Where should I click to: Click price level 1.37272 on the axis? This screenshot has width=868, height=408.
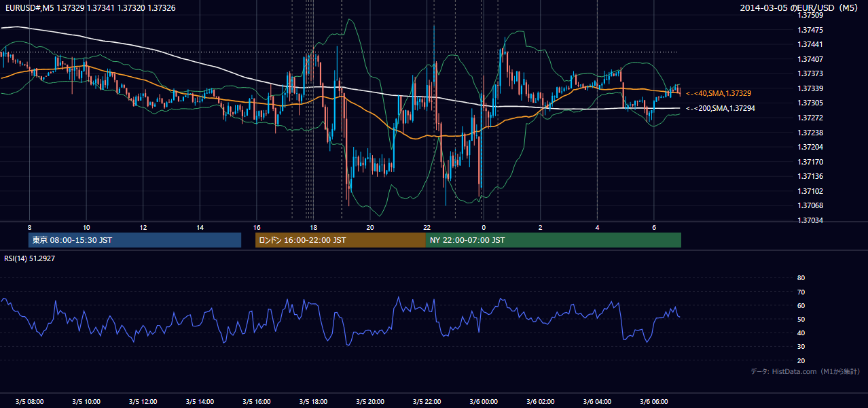click(810, 118)
